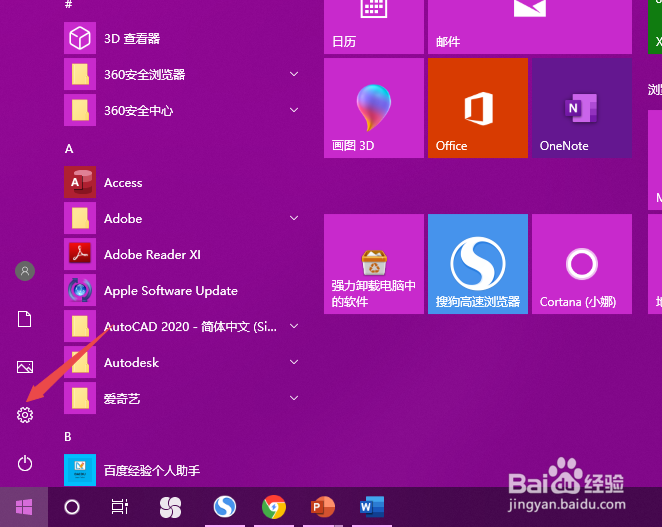Open the Adobe folder icon

point(80,218)
